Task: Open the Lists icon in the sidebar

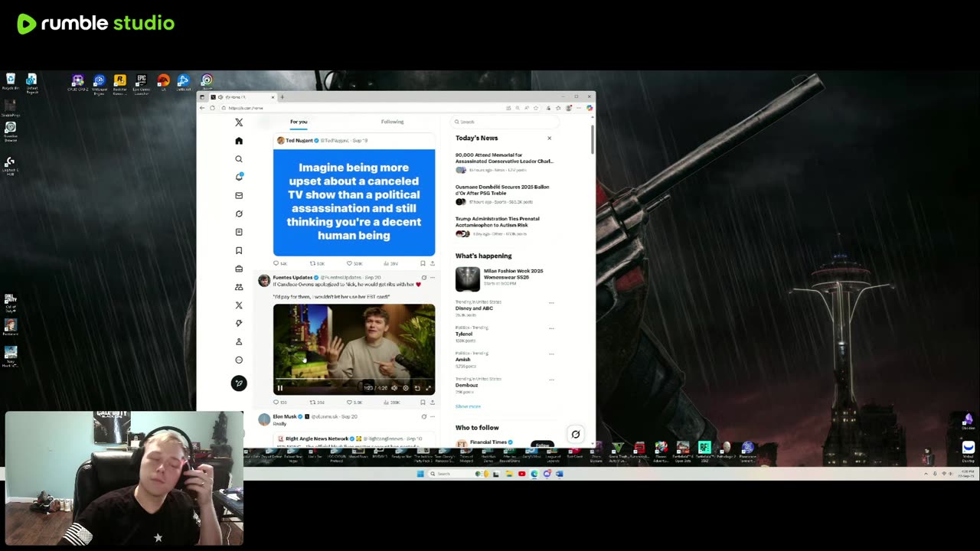Action: tap(239, 232)
